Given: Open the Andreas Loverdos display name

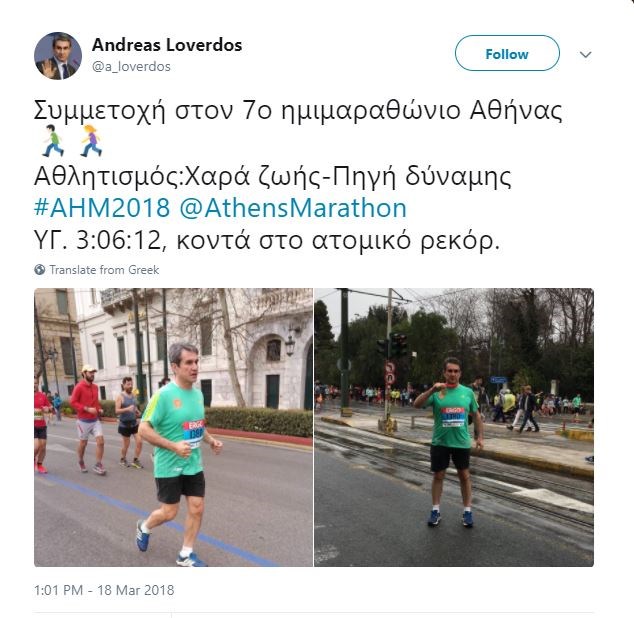Looking at the screenshot, I should pos(167,45).
